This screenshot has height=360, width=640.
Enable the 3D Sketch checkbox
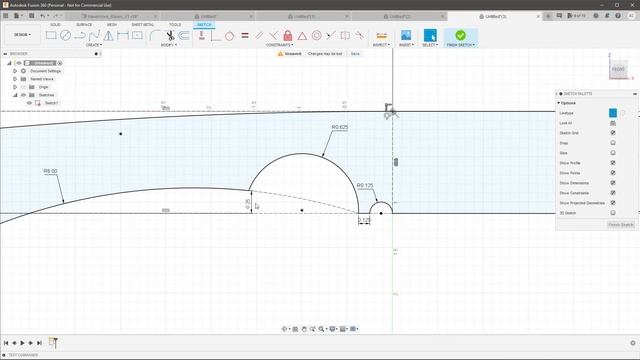point(613,213)
